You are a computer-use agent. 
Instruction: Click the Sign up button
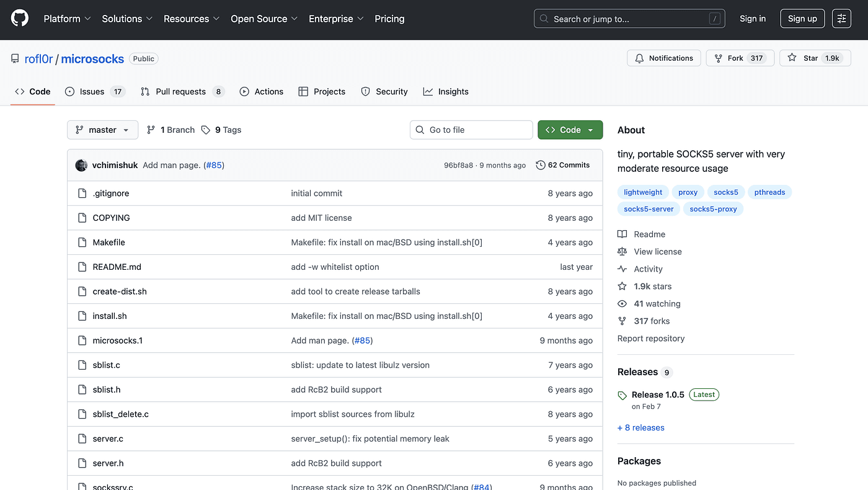click(802, 19)
